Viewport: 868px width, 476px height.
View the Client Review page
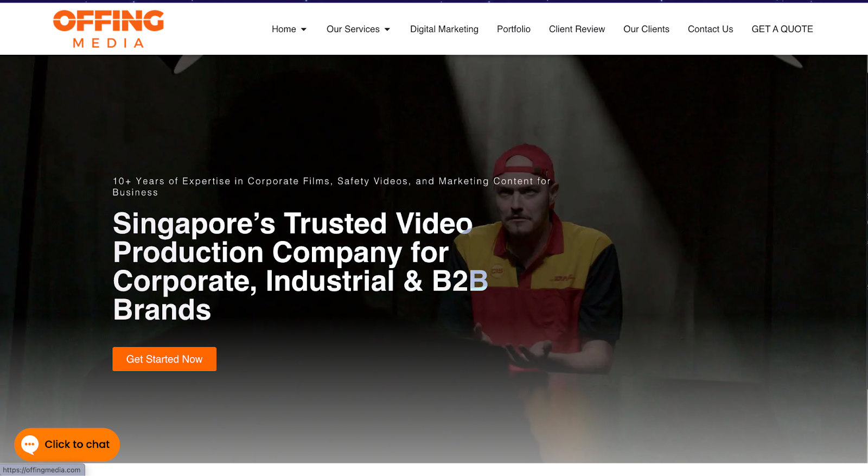pyautogui.click(x=577, y=29)
